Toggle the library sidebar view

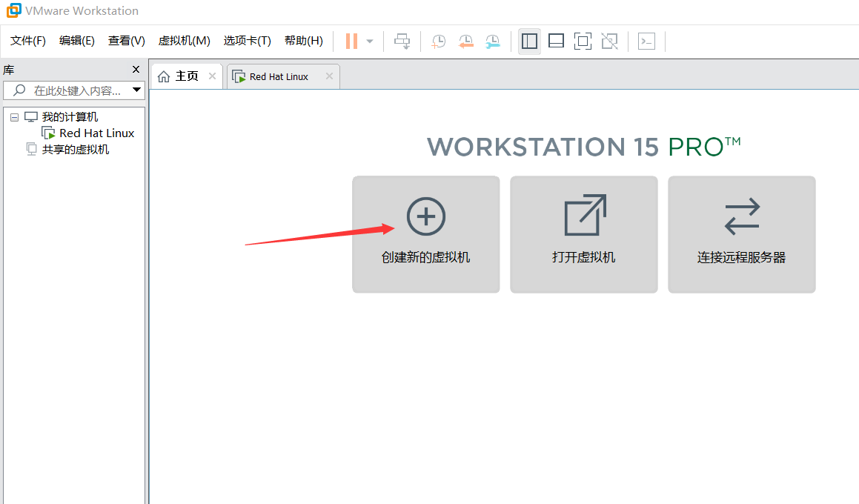[x=529, y=41]
